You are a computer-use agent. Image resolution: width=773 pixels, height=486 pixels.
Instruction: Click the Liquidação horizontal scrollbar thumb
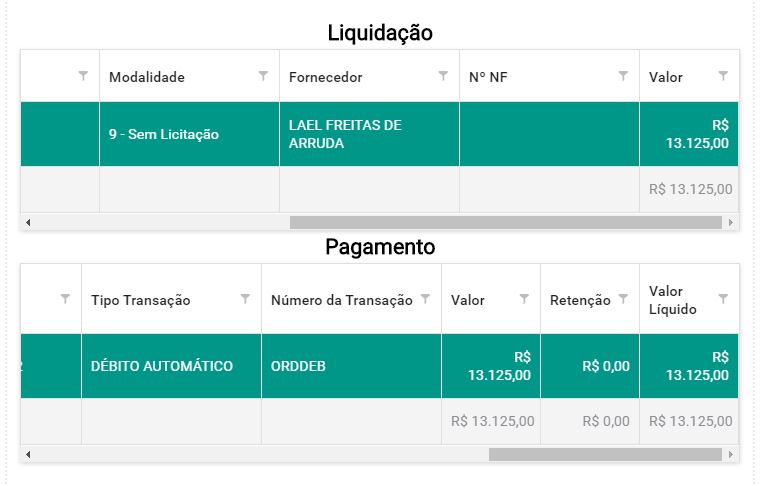(x=506, y=223)
